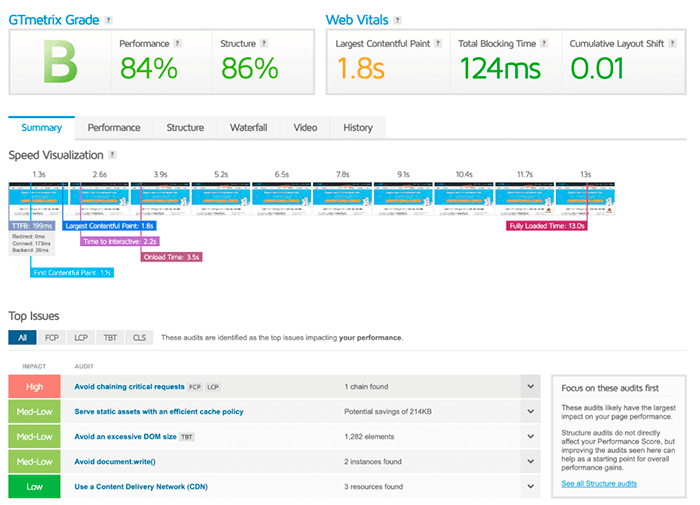The image size is (700, 505).
Task: Open Serve static assets with efficient cache policy
Action: pos(159,412)
